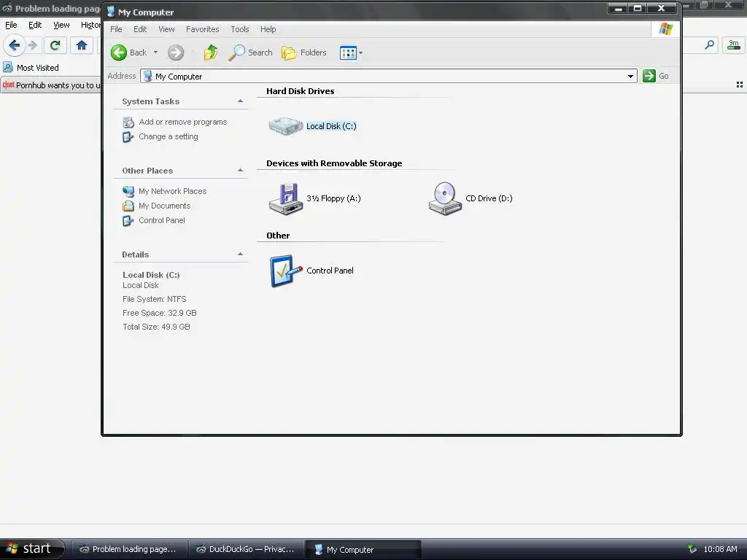Open the Tools menu
Screen dimensions: 747x560
pyautogui.click(x=239, y=29)
